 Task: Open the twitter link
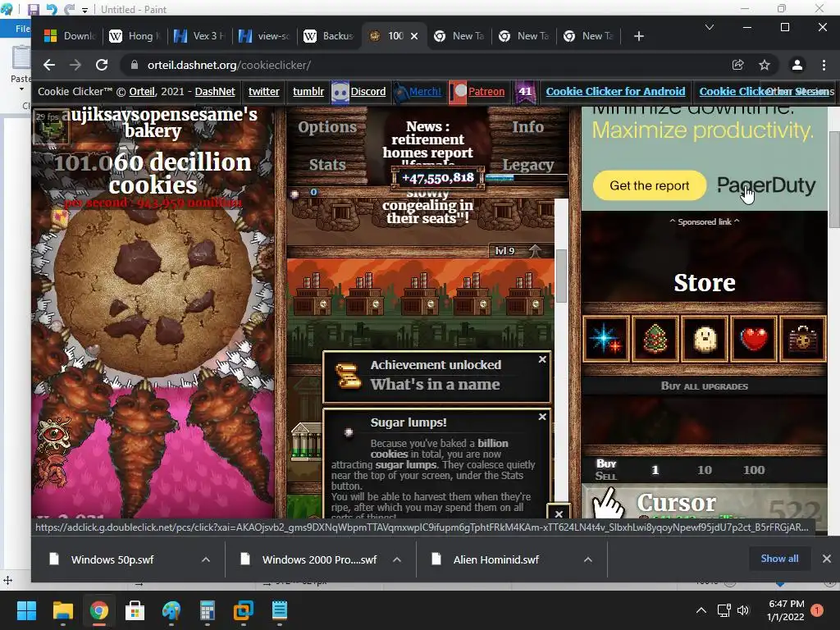[x=263, y=92]
